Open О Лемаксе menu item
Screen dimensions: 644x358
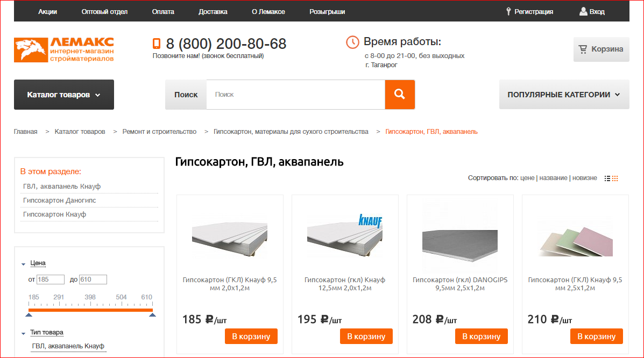(x=268, y=11)
